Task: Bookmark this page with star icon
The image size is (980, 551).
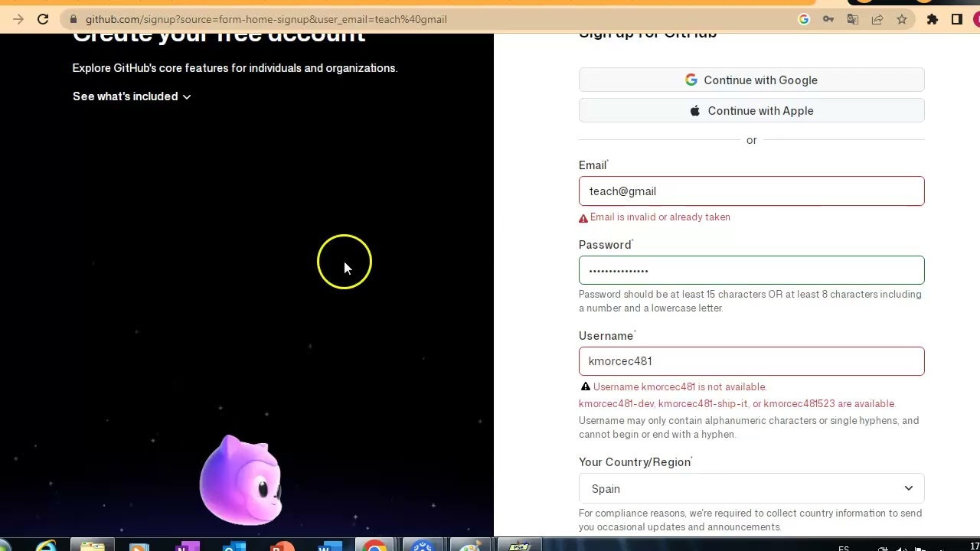Action: point(902,19)
